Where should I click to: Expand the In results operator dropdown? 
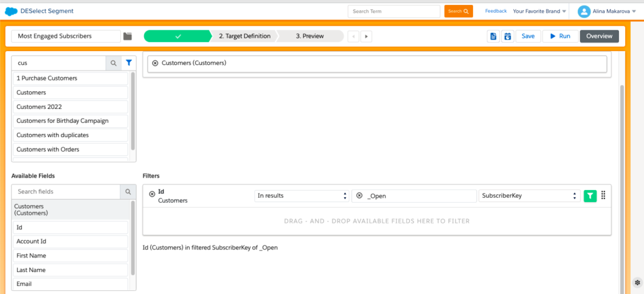[x=301, y=196]
